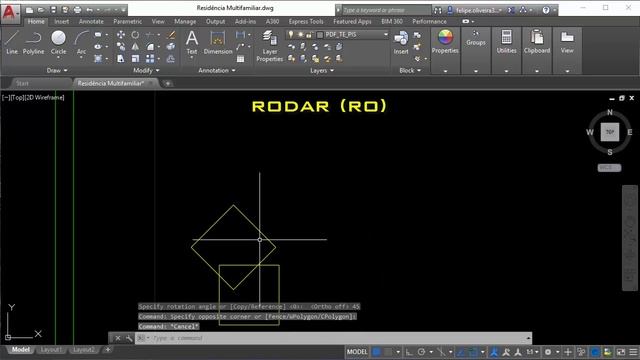Expand the Layers panel
The width and height of the screenshot is (640, 360).
[322, 70]
